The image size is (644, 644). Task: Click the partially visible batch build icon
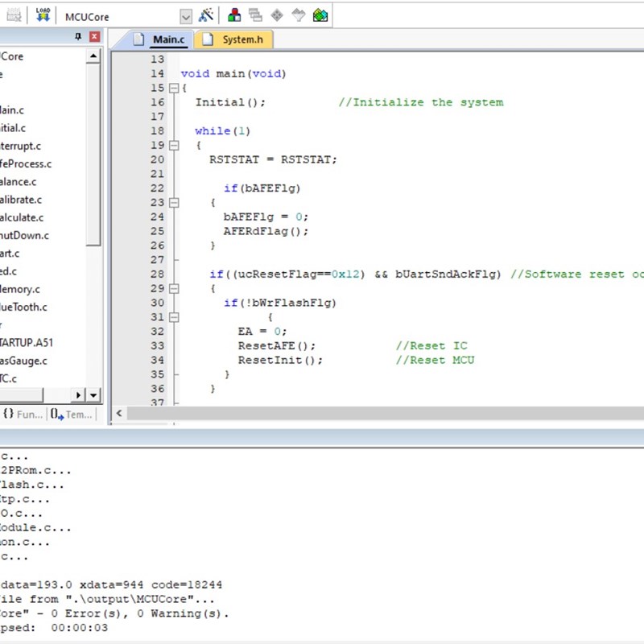(14, 15)
